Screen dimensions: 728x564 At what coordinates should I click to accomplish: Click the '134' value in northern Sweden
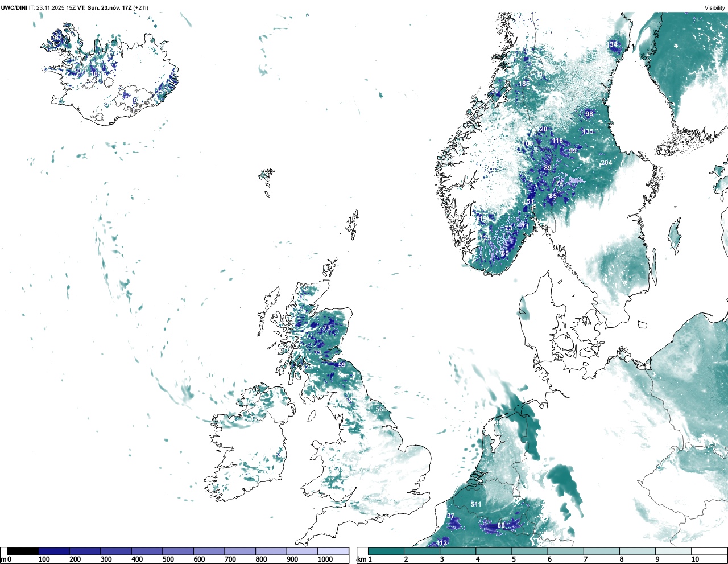pos(612,44)
